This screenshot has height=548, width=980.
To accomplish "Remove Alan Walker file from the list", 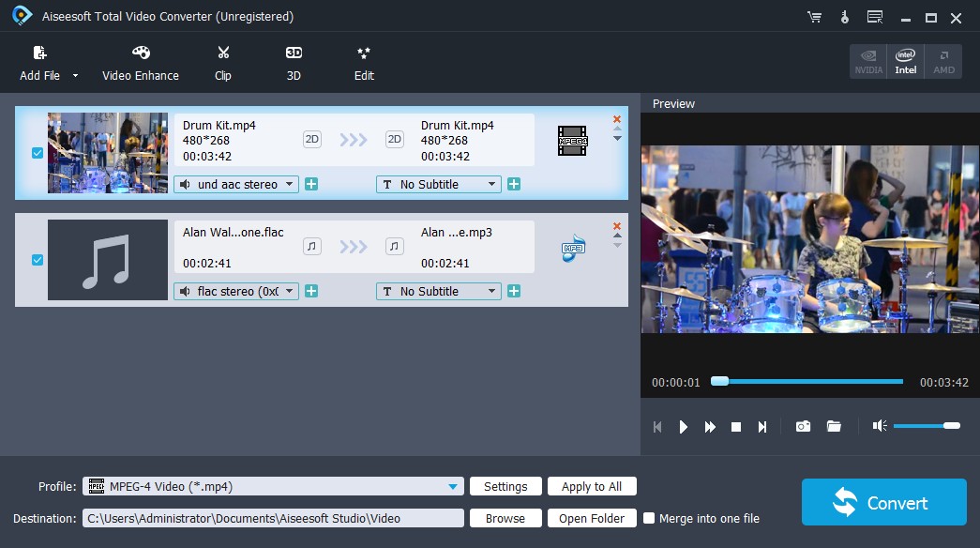I will click(x=616, y=226).
